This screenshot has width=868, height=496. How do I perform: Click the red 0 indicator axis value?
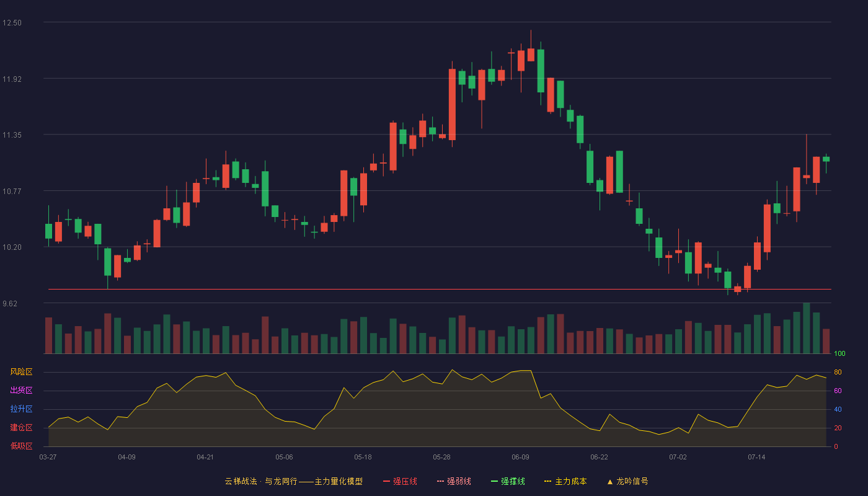click(x=836, y=447)
